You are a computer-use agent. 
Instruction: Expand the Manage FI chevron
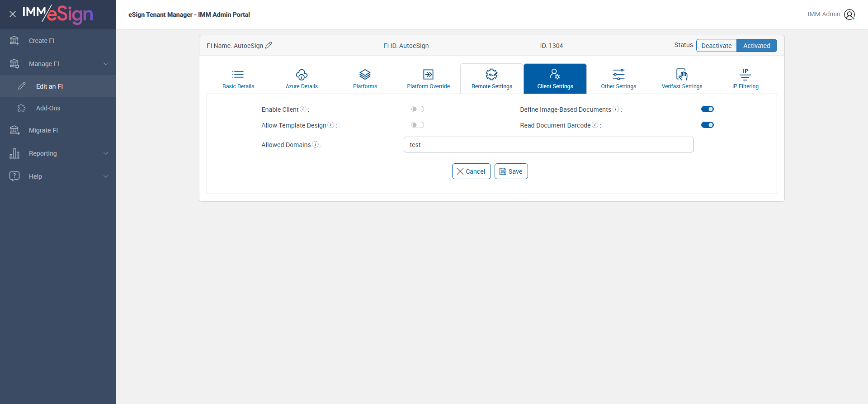pyautogui.click(x=106, y=64)
